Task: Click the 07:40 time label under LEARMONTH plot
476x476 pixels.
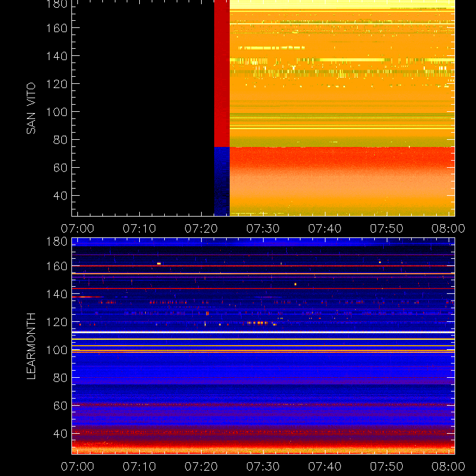Action: (x=325, y=466)
